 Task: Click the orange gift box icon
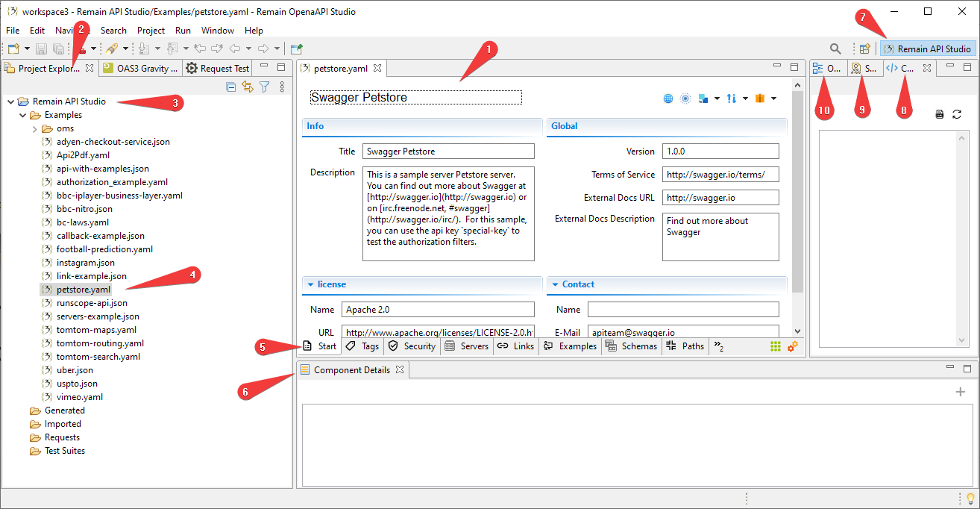[760, 99]
